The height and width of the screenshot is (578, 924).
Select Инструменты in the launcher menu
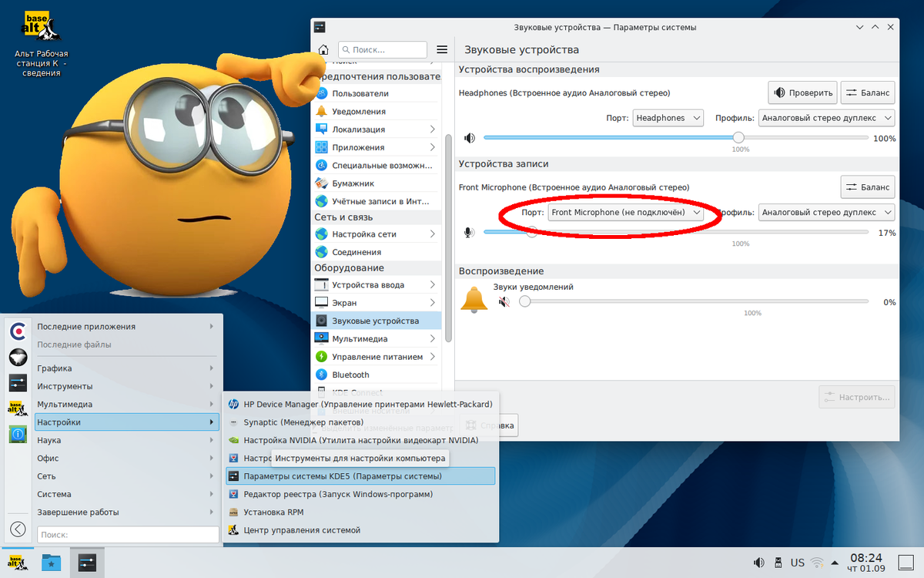pyautogui.click(x=128, y=386)
